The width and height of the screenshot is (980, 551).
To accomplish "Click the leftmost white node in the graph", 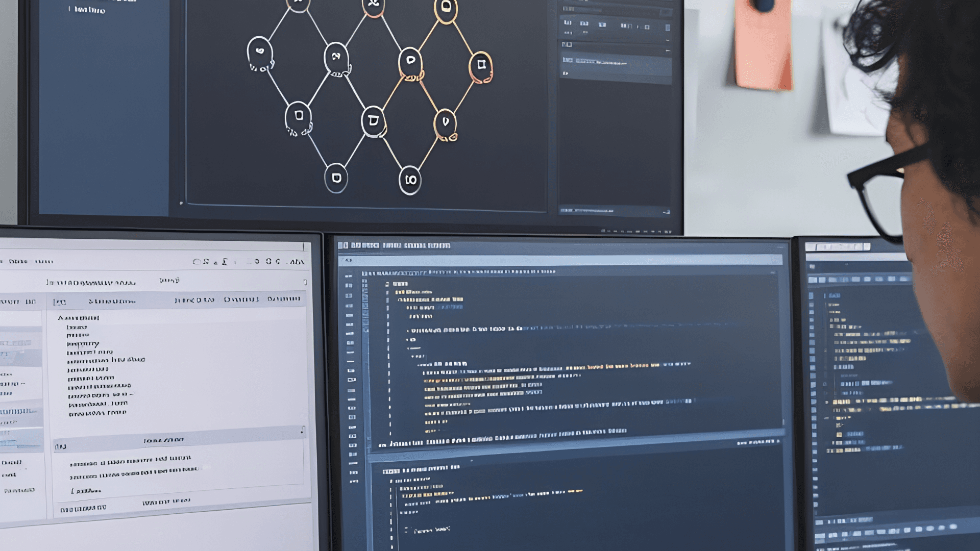I will pyautogui.click(x=259, y=52).
